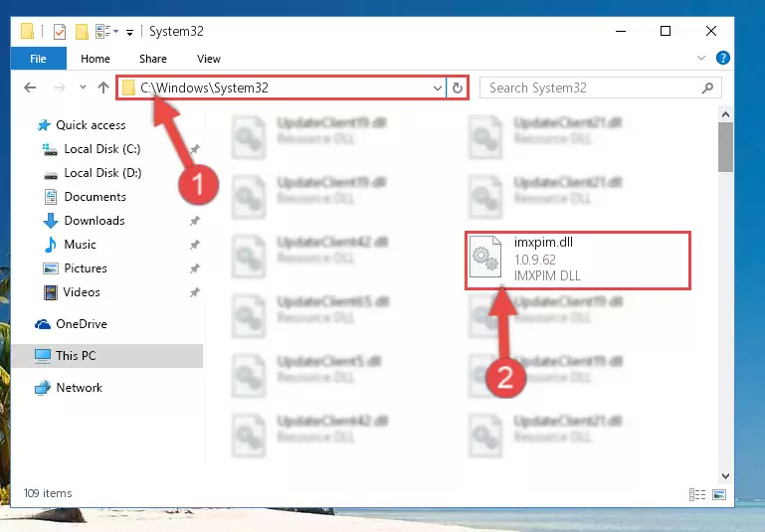
Task: Click the pin icon next to Local Disk (C:)
Action: 195,149
